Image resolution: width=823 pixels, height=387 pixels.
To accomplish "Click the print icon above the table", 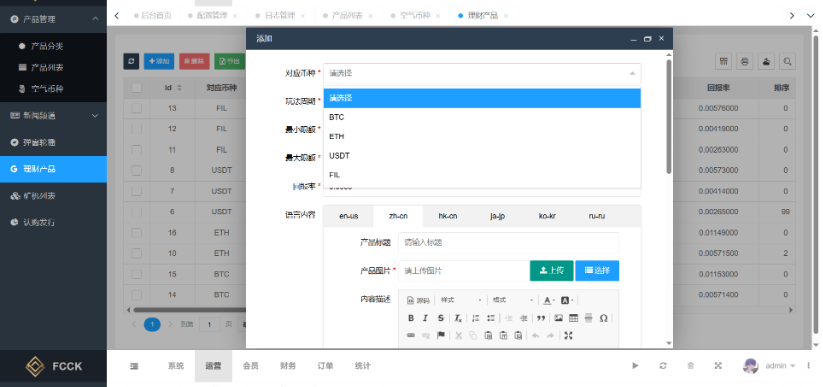I will click(x=744, y=61).
